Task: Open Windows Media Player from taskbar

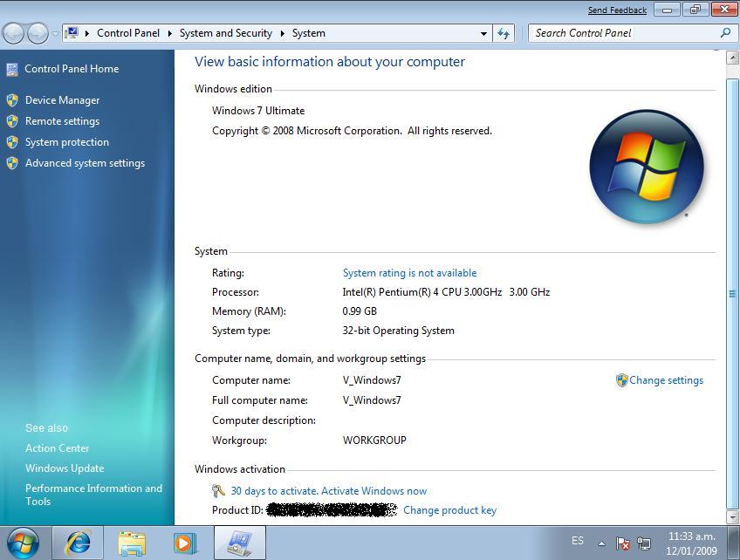Action: click(x=184, y=542)
